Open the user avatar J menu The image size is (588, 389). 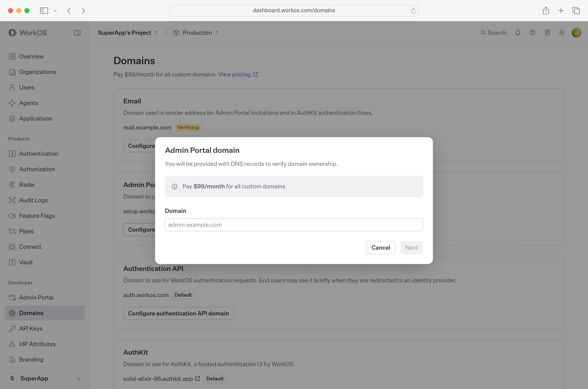point(576,33)
